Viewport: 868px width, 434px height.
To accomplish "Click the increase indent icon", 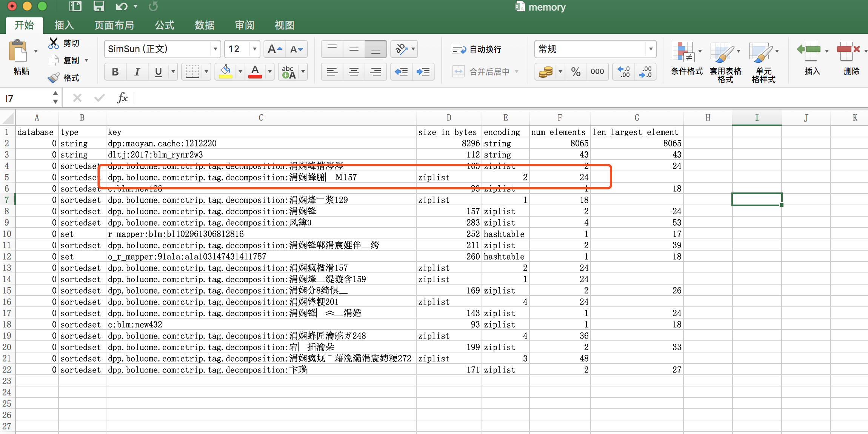I will click(423, 72).
